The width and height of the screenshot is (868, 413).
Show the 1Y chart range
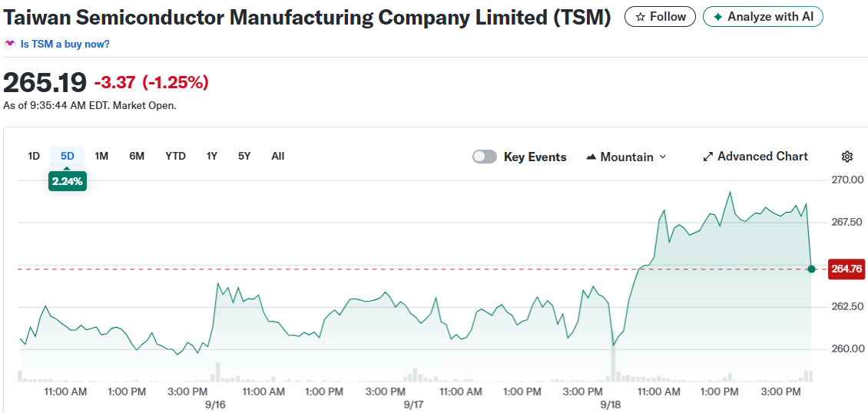212,157
